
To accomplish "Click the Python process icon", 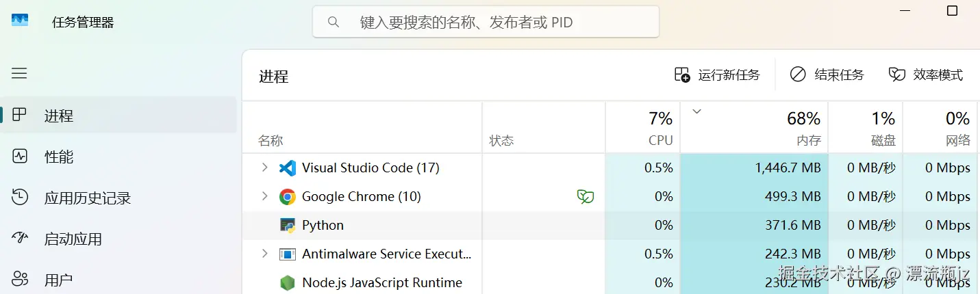I will (288, 226).
